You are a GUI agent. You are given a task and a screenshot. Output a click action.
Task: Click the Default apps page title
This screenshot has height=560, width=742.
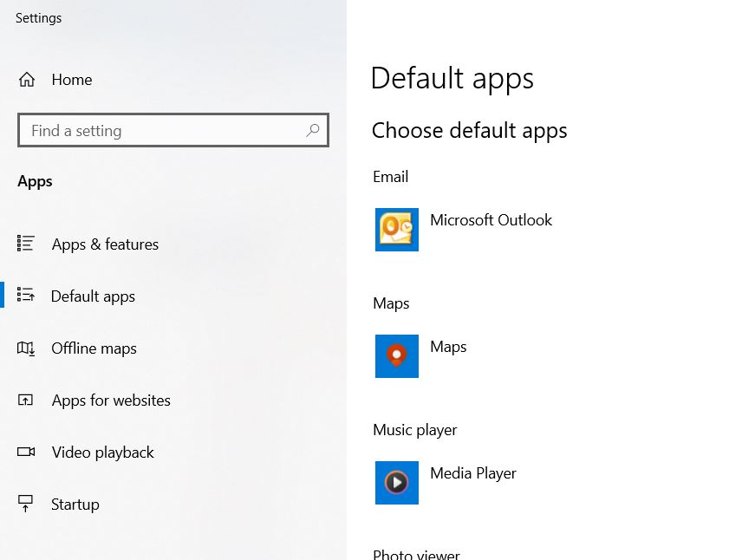coord(452,79)
